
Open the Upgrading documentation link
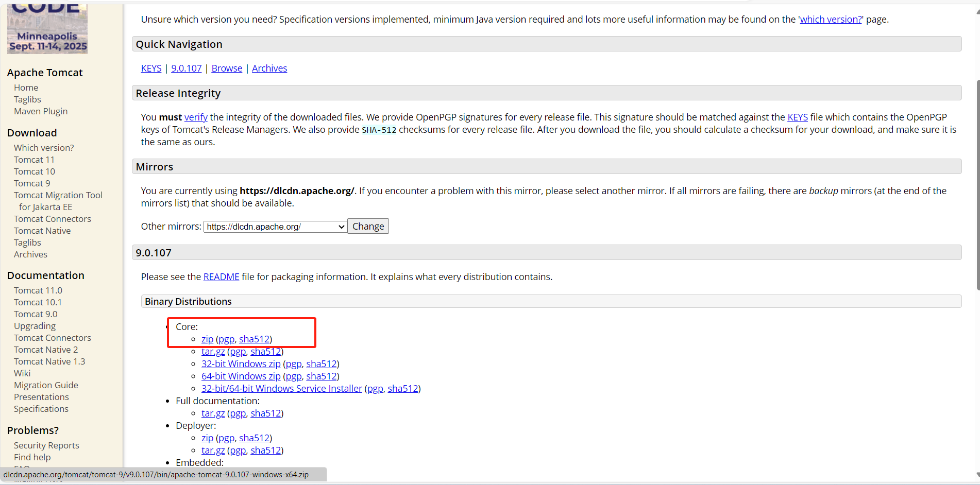pyautogui.click(x=35, y=326)
